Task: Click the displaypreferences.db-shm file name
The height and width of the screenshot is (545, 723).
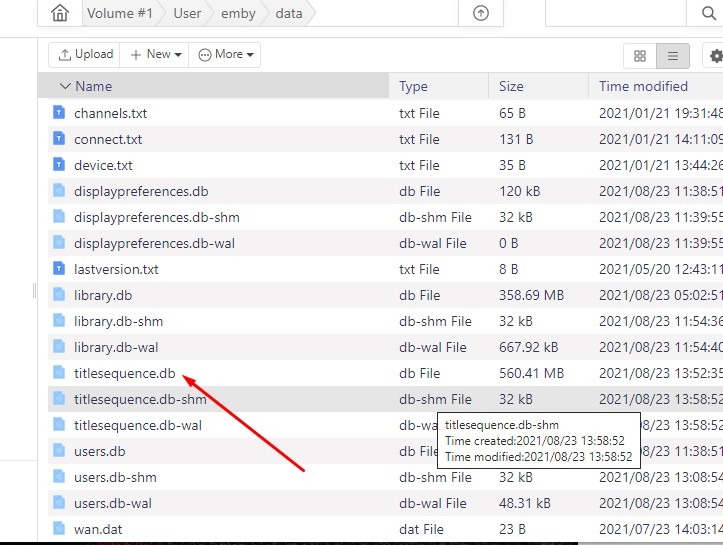Action: 157,217
